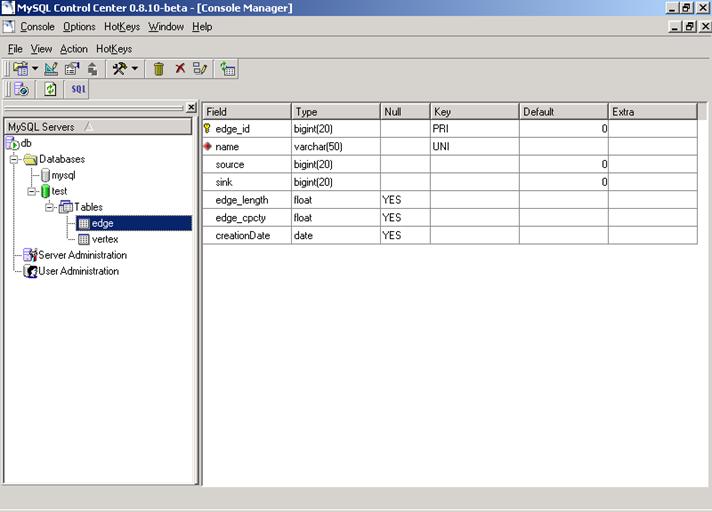Click the Console Manager document icon in menu bar
The width and height of the screenshot is (712, 512).
(9, 27)
